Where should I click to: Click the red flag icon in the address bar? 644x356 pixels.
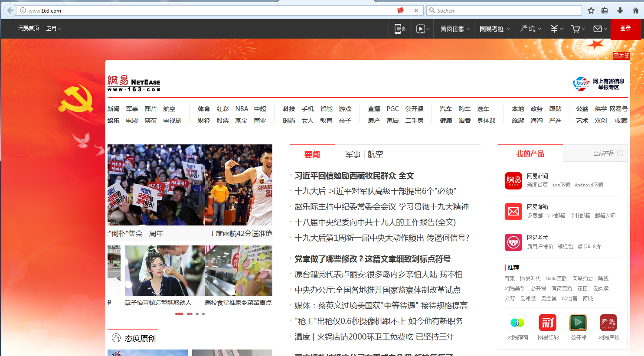401,10
